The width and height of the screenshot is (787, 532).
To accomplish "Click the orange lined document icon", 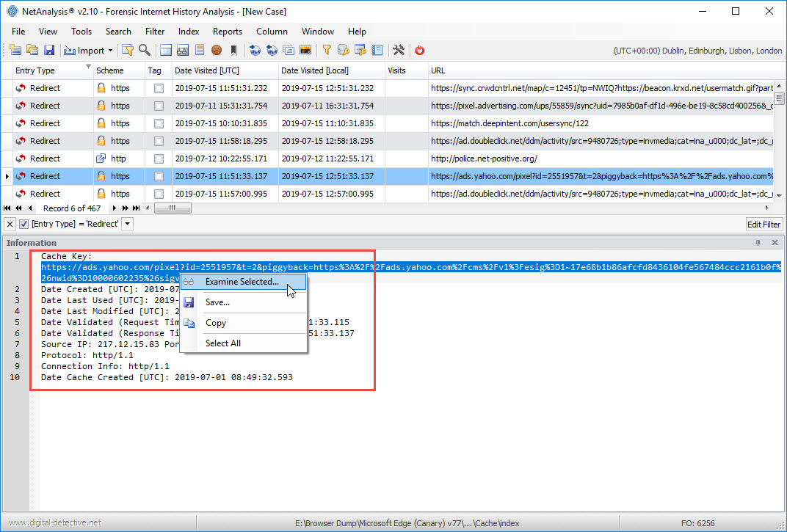I will 199,50.
